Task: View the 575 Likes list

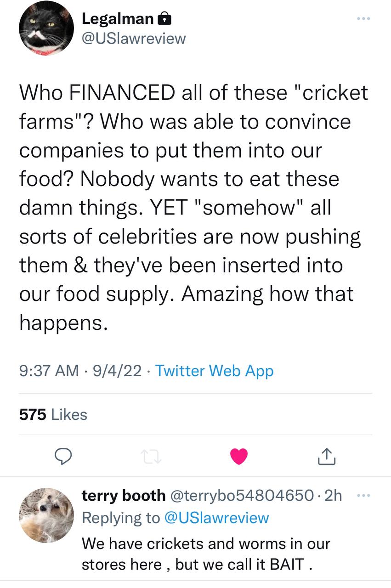Action: (53, 414)
